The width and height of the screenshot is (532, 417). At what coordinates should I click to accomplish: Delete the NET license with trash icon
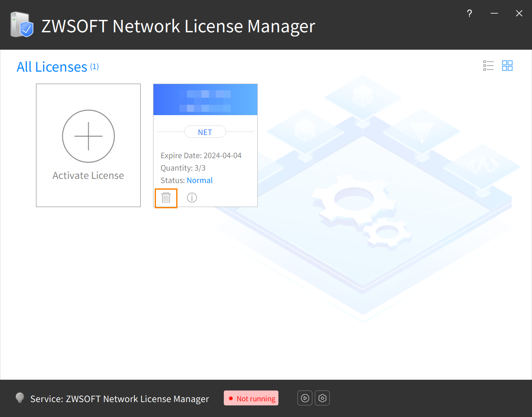pos(166,198)
